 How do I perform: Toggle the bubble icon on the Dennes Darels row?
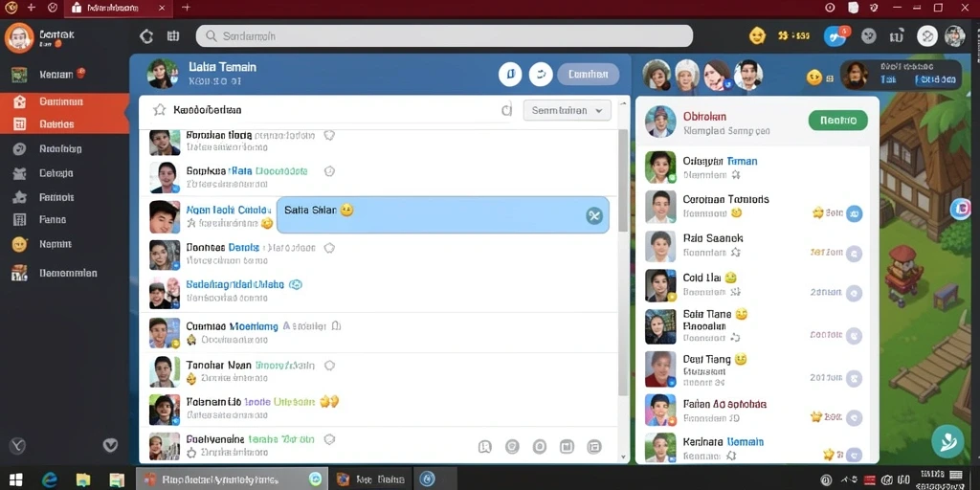329,248
